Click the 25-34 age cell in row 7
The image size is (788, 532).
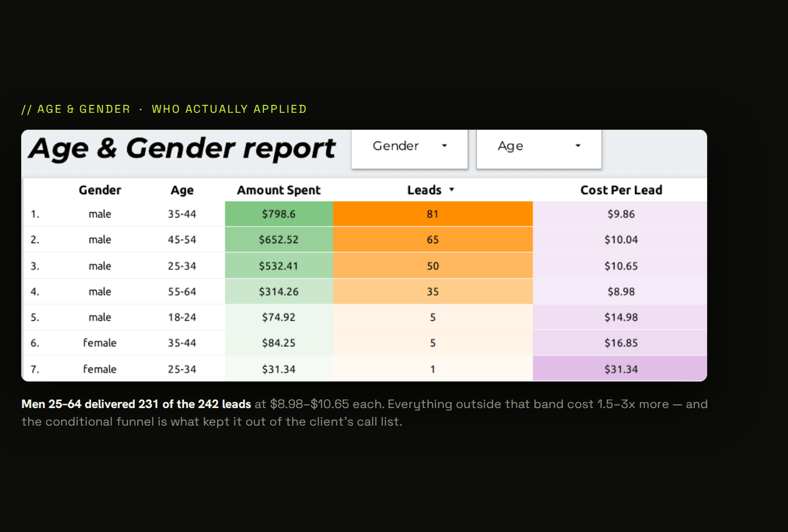coord(182,369)
